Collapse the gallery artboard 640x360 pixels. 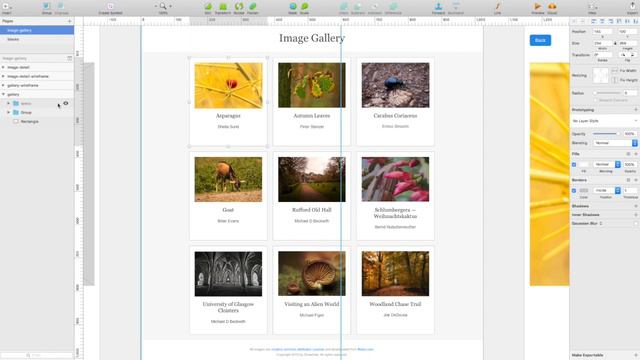point(3,94)
